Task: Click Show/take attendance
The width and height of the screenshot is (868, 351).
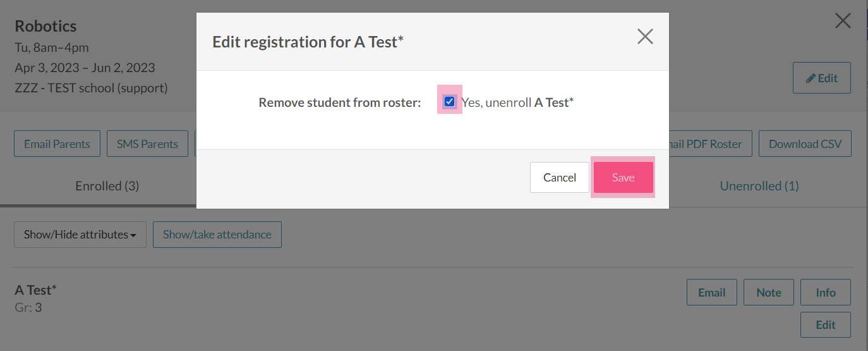Action: [x=217, y=235]
